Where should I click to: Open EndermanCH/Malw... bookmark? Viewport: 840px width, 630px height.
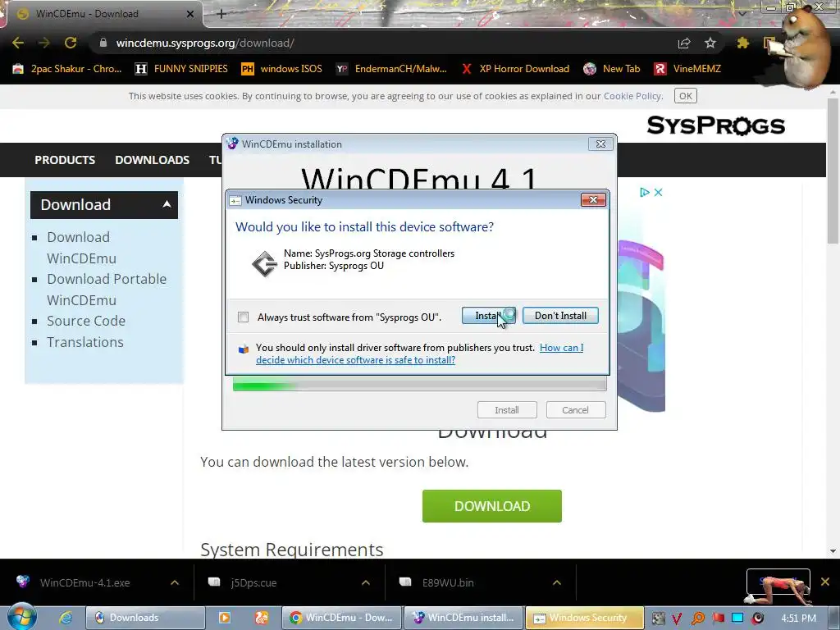391,69
